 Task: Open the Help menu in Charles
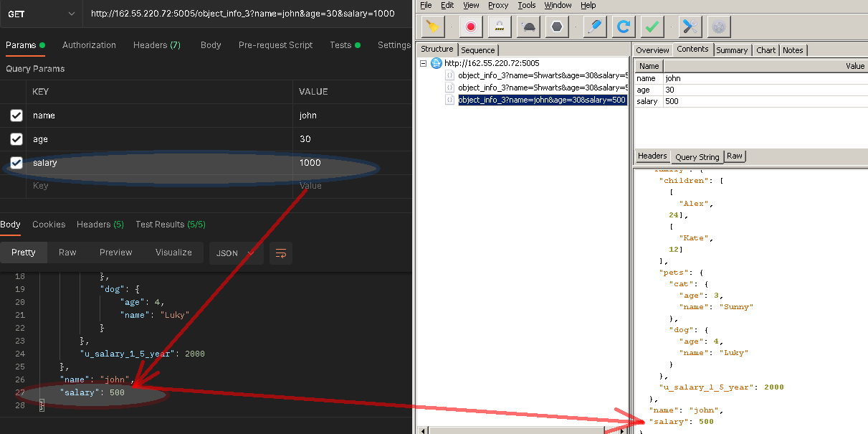(x=588, y=5)
